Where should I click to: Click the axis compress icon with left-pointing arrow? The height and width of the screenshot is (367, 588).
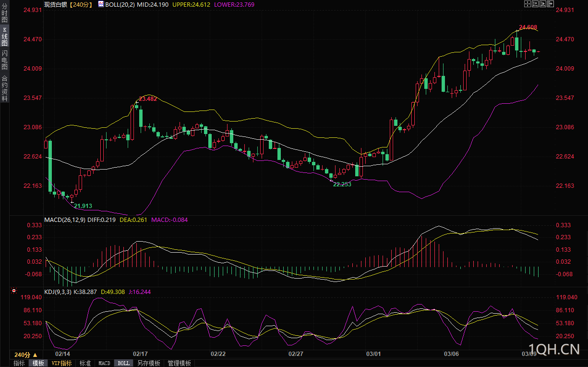click(x=535, y=4)
